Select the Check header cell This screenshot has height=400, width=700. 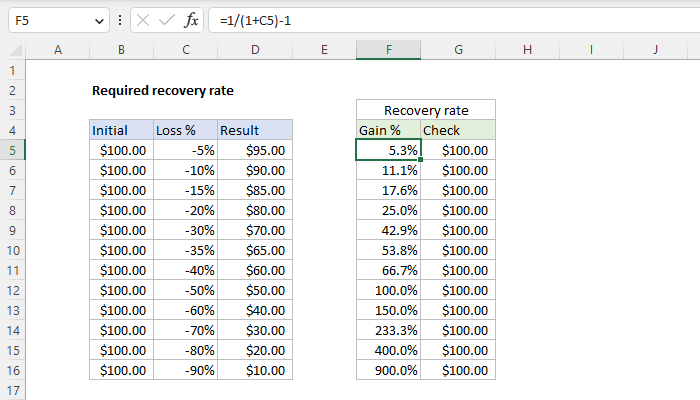click(458, 130)
